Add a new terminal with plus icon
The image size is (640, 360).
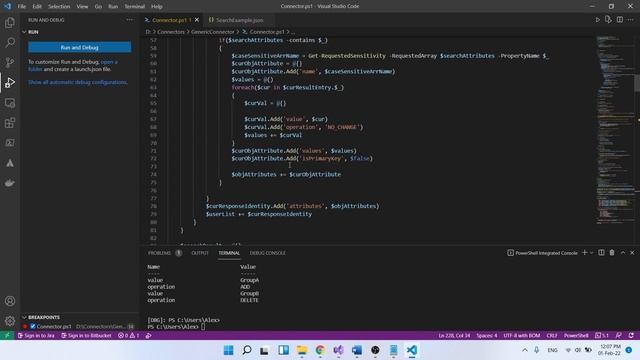[x=584, y=253]
